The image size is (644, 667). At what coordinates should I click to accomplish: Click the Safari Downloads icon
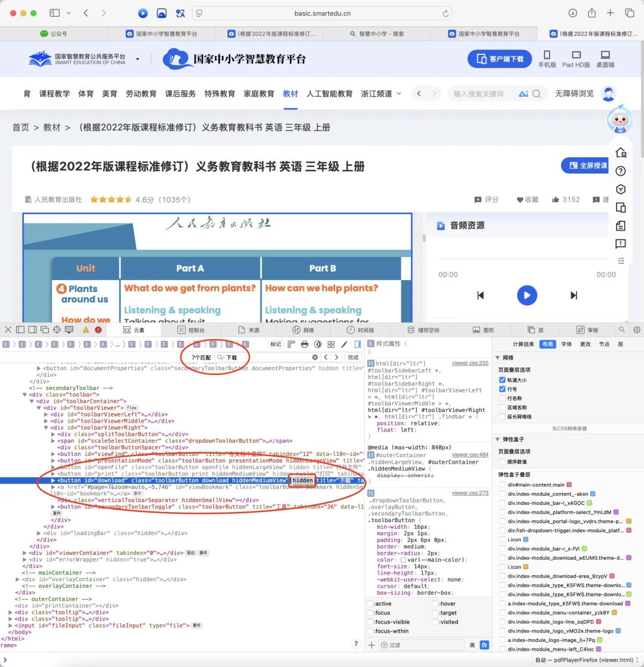coord(573,13)
